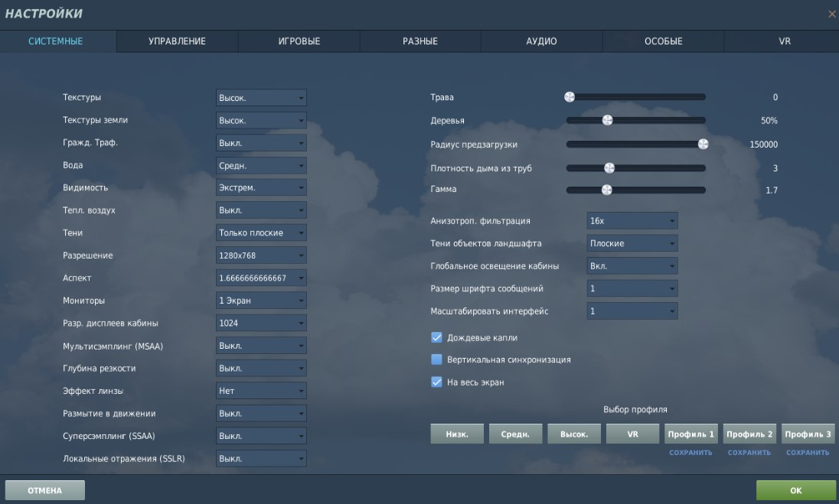Screen dimensions: 839x504
Task: Open the Вода dropdown set to Средн.
Action: click(x=261, y=165)
